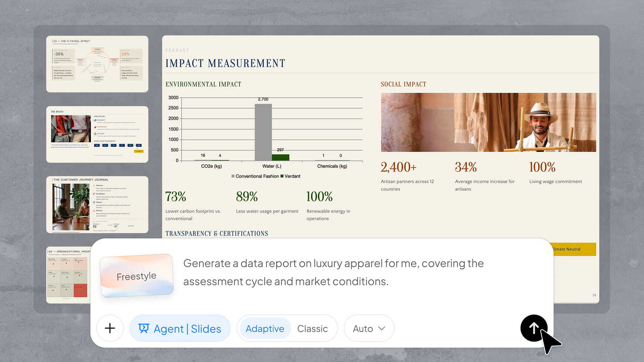Click the Impact Measurement slide title
This screenshot has width=644, height=362.
(x=225, y=63)
